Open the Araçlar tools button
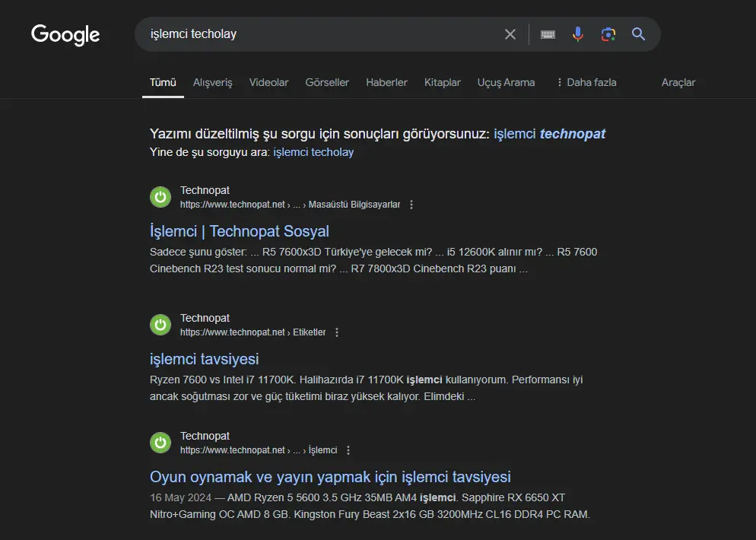 tap(678, 82)
